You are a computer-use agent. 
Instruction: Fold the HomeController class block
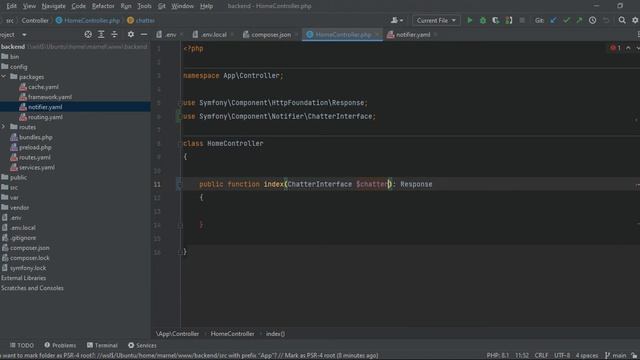pyautogui.click(x=179, y=144)
